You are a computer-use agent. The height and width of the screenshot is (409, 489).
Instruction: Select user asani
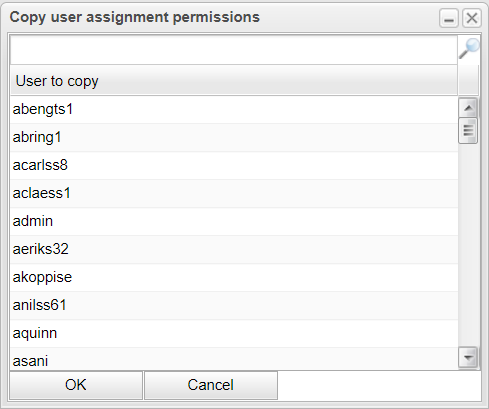pyautogui.click(x=234, y=359)
